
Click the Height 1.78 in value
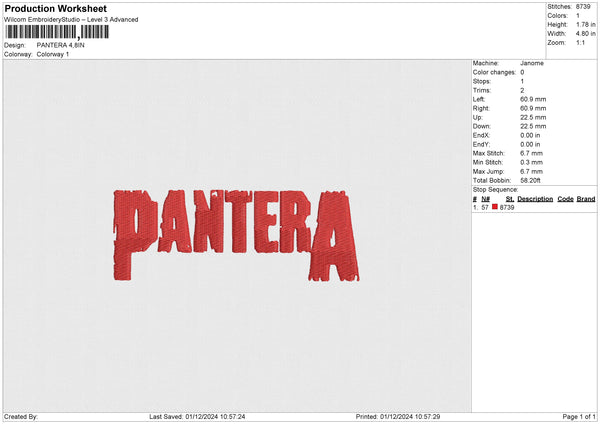(585, 24)
